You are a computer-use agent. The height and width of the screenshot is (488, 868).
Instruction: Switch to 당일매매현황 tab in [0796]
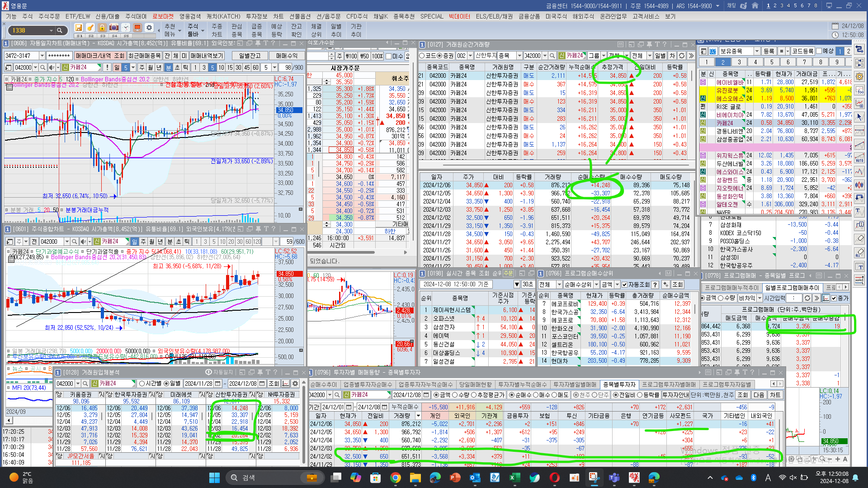click(x=475, y=384)
